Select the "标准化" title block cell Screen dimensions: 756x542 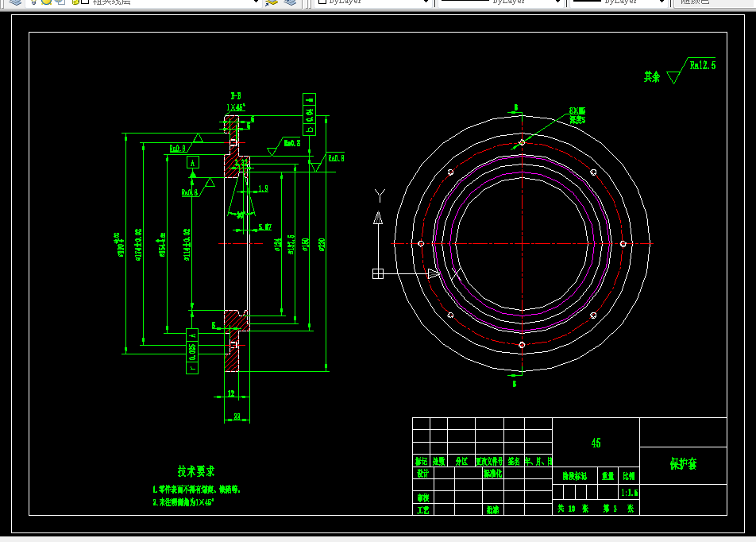pyautogui.click(x=492, y=474)
